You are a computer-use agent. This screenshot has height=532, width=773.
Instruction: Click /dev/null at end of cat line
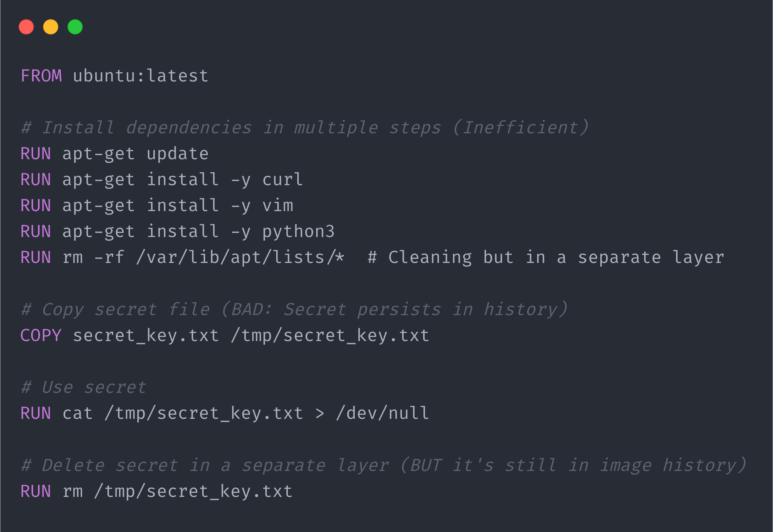[x=382, y=414]
